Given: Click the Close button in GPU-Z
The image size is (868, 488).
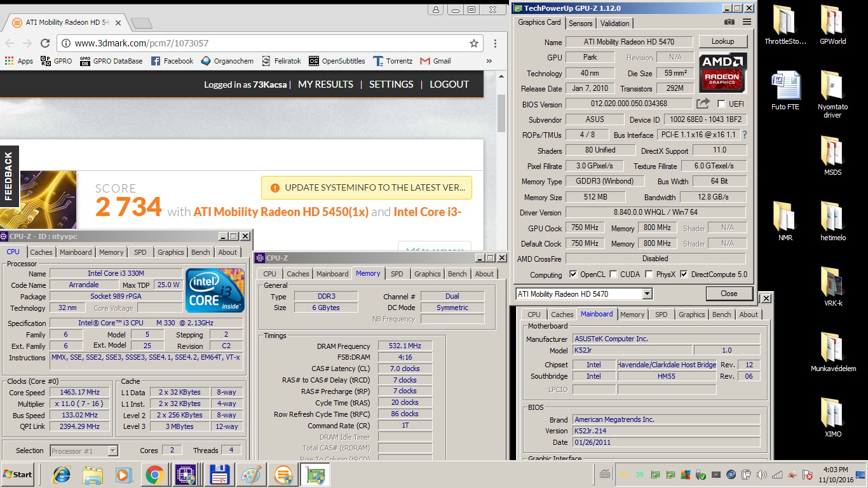Looking at the screenshot, I should pos(729,294).
